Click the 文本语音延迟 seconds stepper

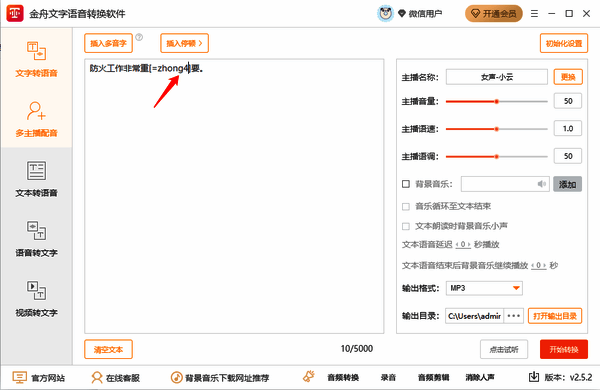click(x=463, y=244)
